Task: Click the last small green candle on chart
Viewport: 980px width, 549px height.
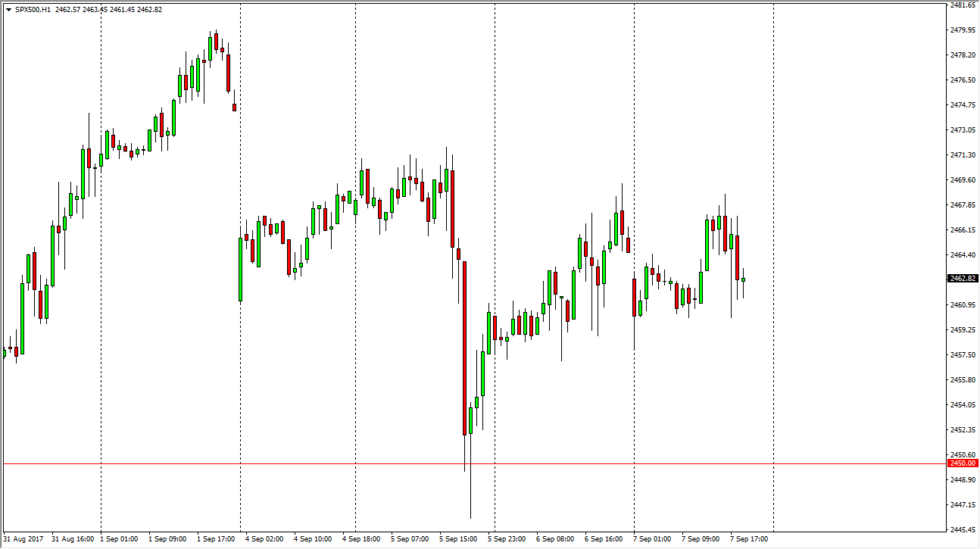Action: [x=743, y=279]
